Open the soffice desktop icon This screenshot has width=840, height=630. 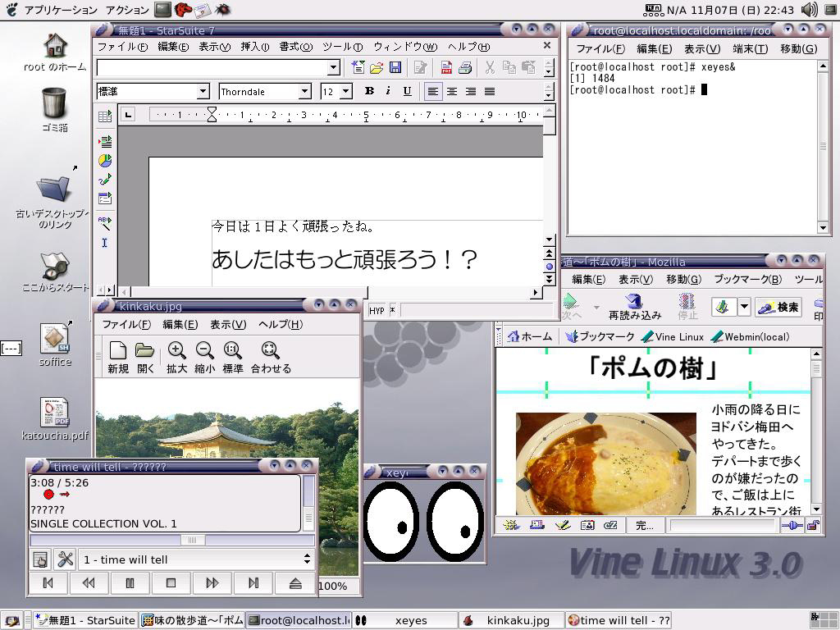coord(55,345)
